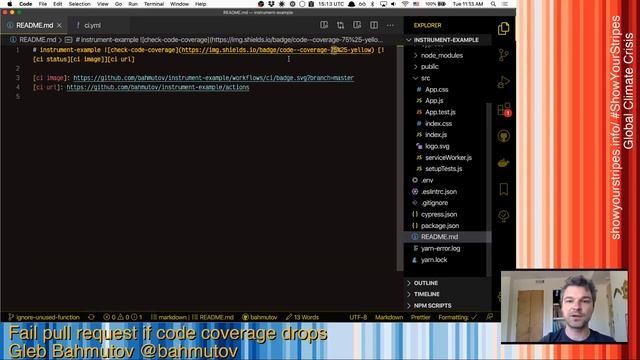Open the Run menu
640x360 pixels.
click(133, 4)
